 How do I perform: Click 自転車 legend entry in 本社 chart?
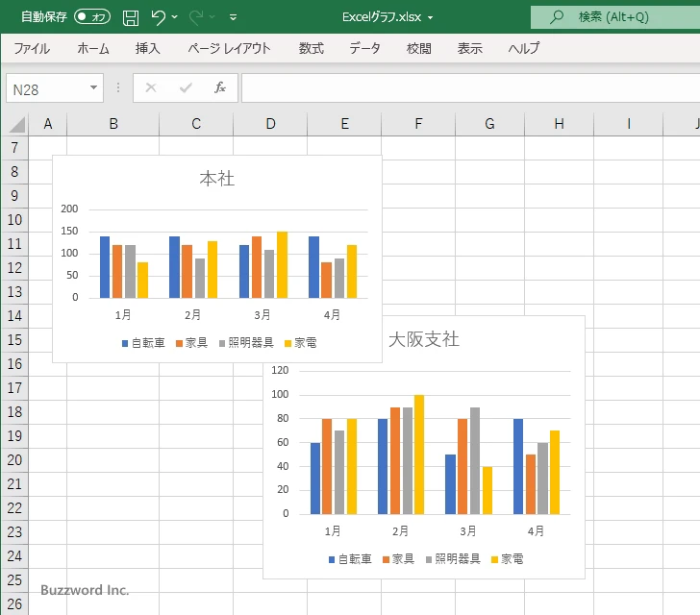144,343
